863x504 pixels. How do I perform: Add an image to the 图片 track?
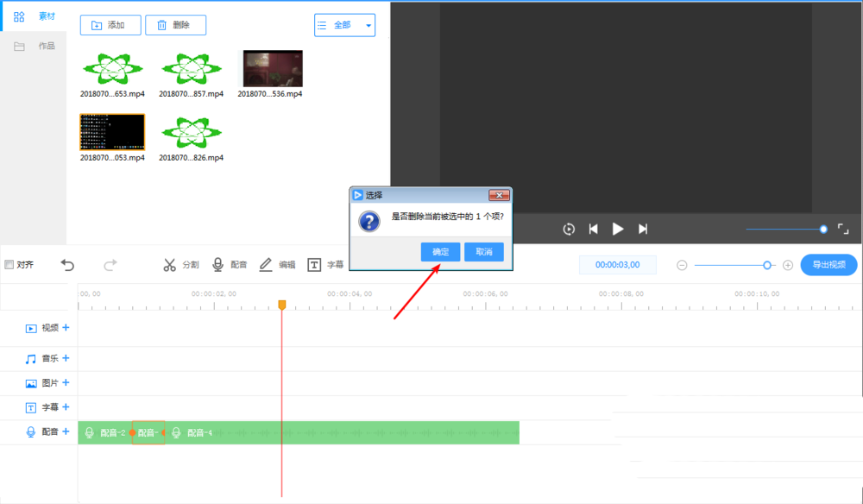66,382
